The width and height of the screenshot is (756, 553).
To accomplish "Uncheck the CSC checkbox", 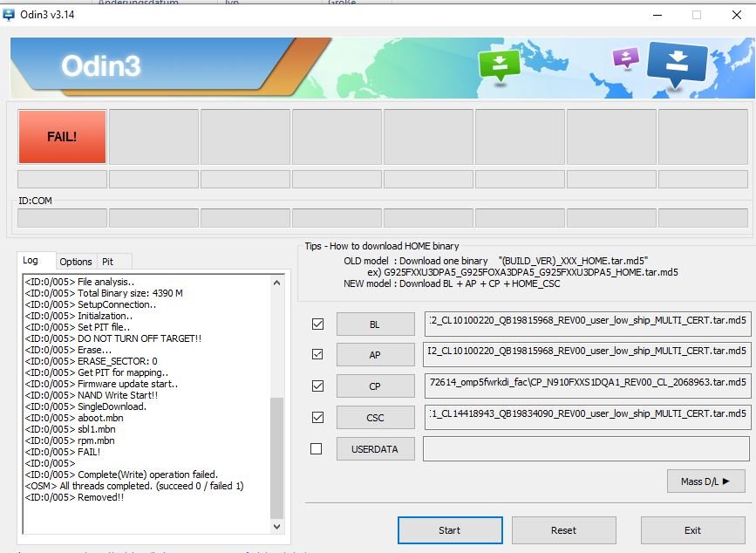I will click(x=317, y=417).
